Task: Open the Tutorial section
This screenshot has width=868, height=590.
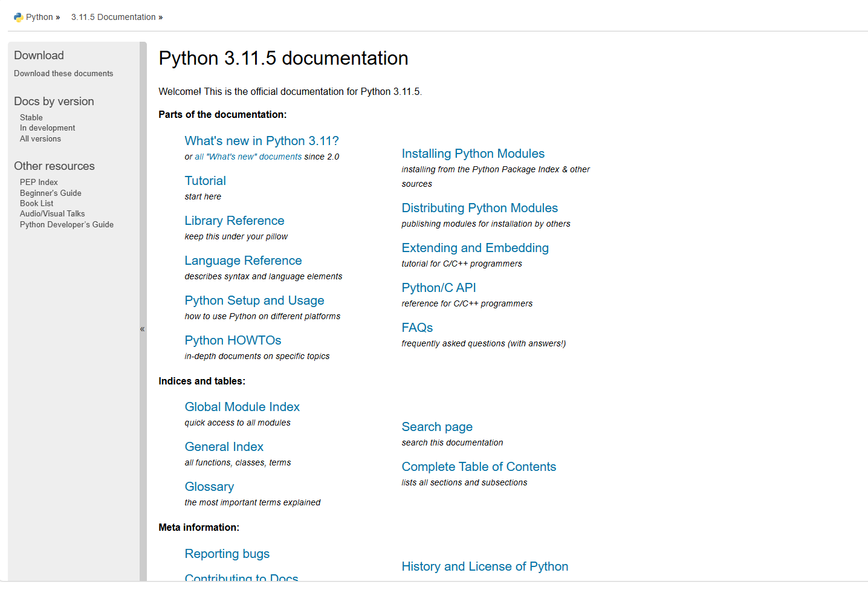Action: coord(205,181)
